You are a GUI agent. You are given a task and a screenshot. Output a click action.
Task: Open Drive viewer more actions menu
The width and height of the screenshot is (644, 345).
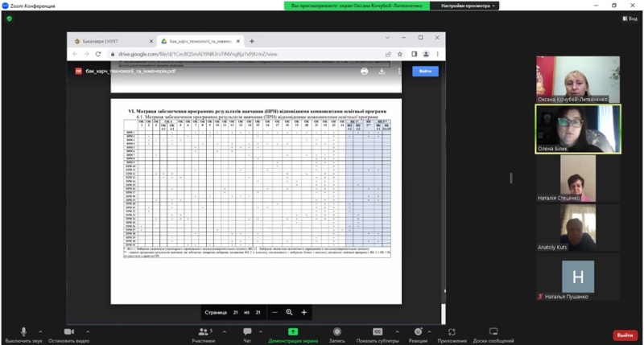click(x=398, y=71)
